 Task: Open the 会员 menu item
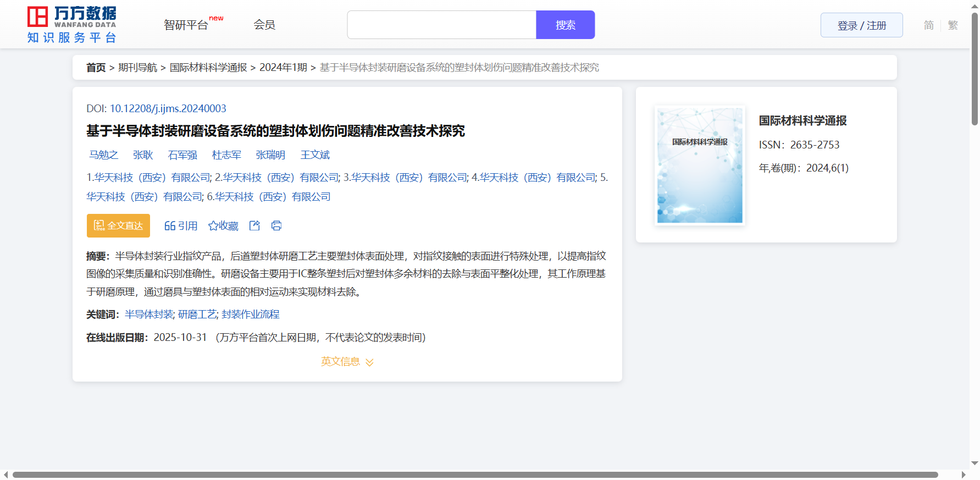[264, 25]
